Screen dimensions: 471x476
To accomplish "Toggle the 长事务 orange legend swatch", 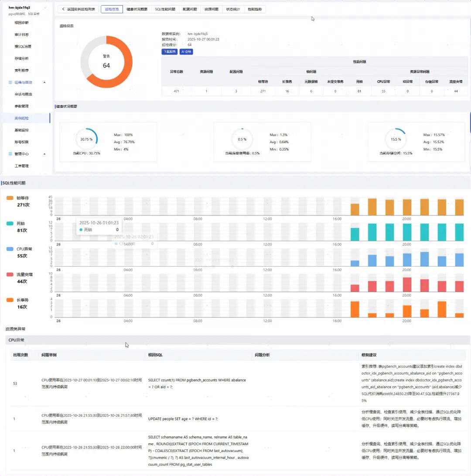I will [x=10, y=300].
